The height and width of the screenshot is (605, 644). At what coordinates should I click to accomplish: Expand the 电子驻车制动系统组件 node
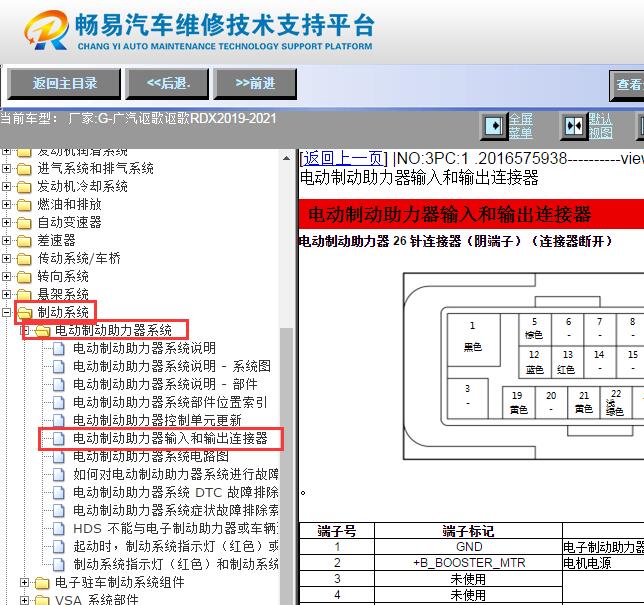click(x=24, y=582)
